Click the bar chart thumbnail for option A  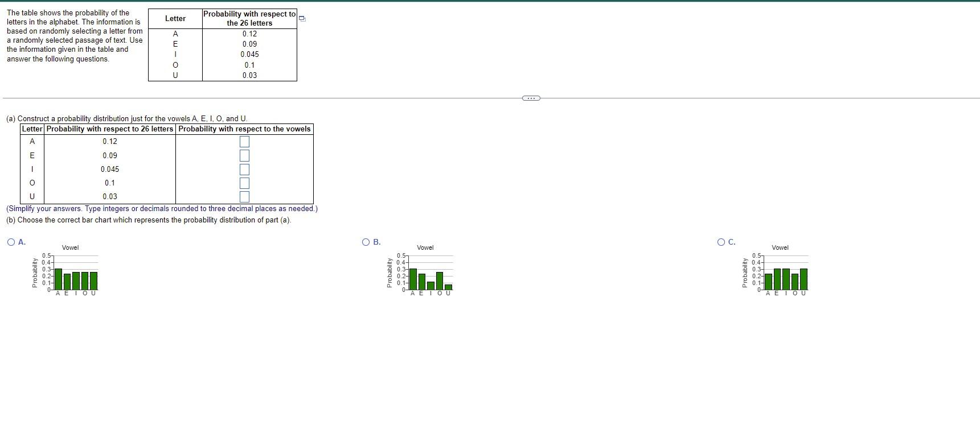(x=65, y=270)
